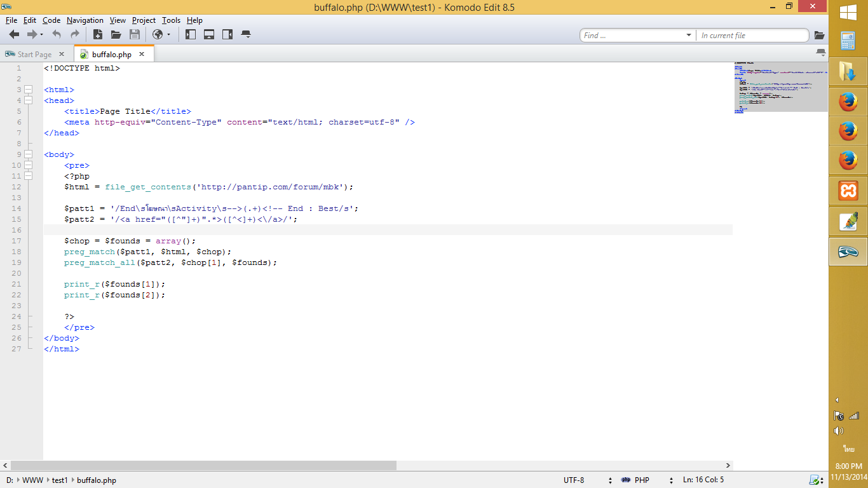Undo the last edit
This screenshot has height=488, width=868.
tap(56, 35)
